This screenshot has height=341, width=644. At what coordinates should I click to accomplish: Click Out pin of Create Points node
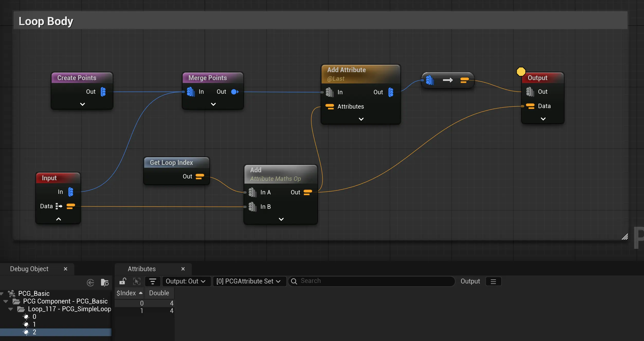coord(103,92)
